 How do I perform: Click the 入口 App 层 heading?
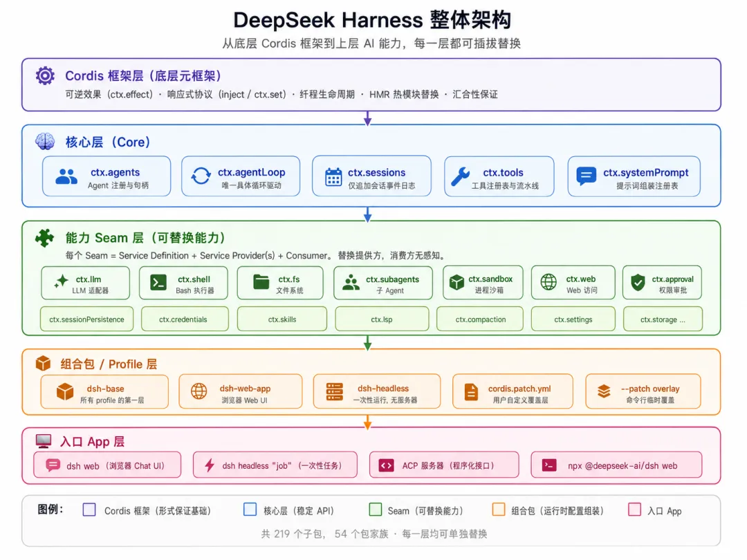tap(93, 442)
